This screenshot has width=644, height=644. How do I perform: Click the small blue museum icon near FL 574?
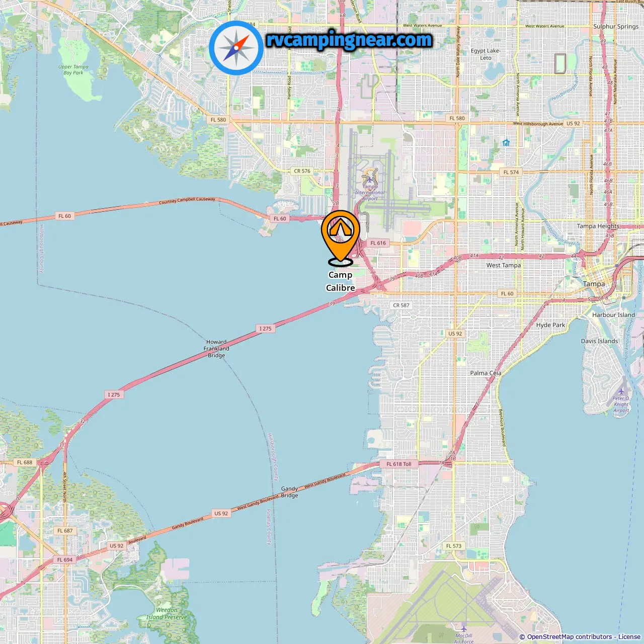506,143
